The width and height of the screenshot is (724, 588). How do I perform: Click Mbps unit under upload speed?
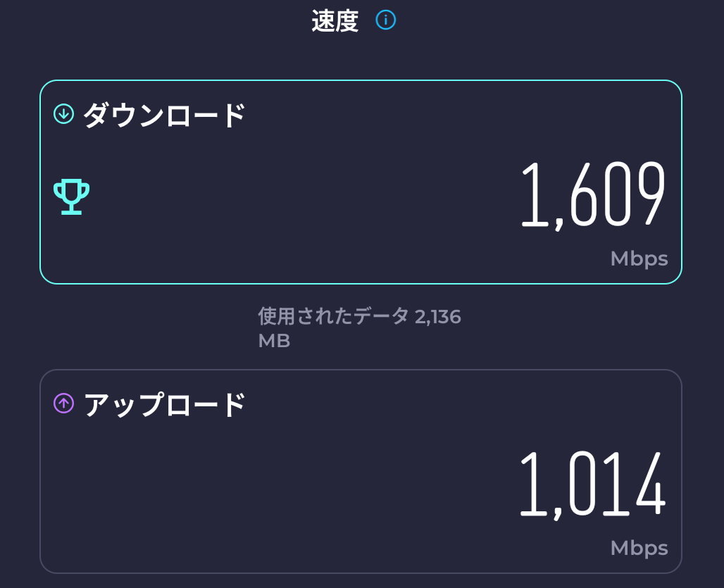pyautogui.click(x=639, y=548)
